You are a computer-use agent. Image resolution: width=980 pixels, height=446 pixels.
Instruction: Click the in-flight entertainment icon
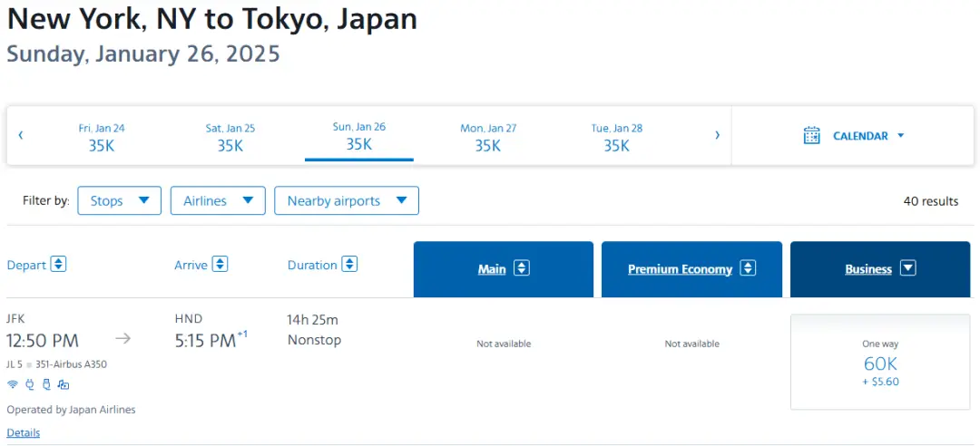(x=64, y=384)
